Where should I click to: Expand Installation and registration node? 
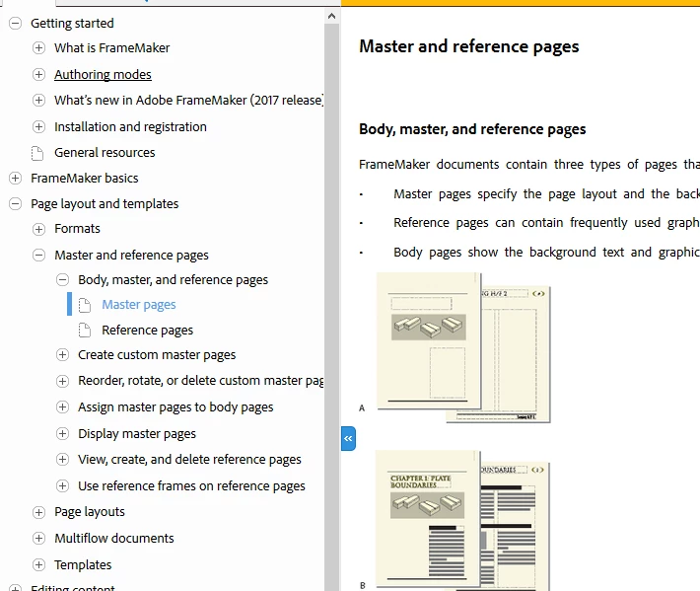(38, 127)
